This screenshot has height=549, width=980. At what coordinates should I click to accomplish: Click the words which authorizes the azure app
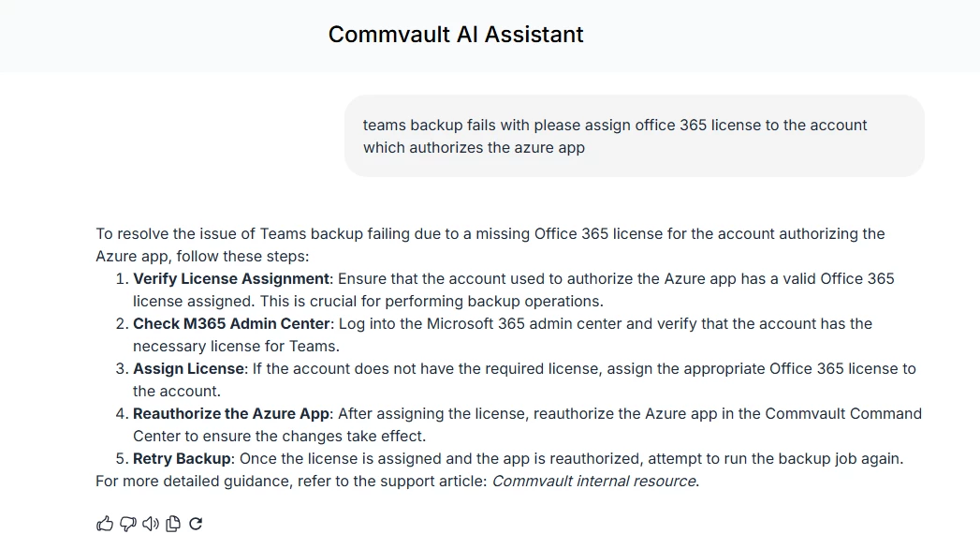[x=474, y=147]
